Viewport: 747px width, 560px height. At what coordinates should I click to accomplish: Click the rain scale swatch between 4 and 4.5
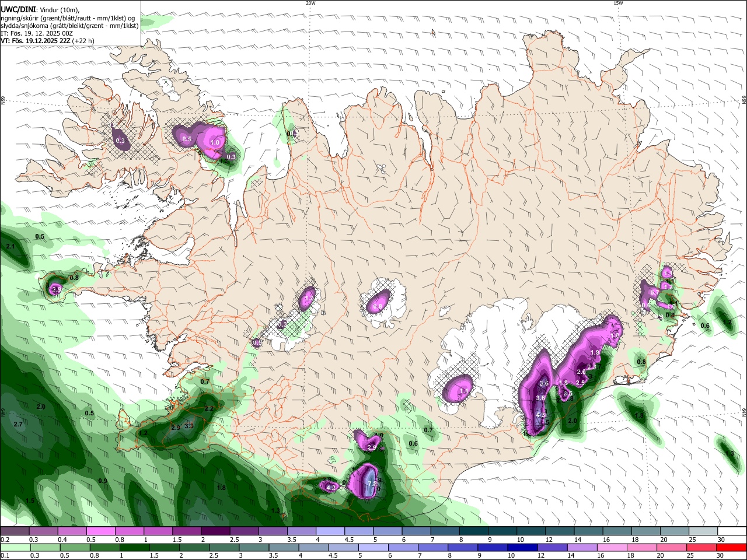pyautogui.click(x=314, y=548)
